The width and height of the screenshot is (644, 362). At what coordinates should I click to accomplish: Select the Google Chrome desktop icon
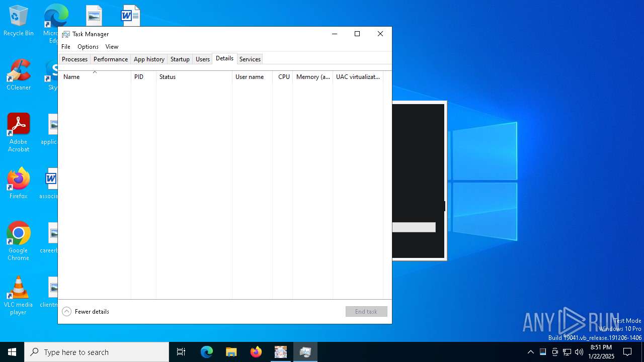coord(19,241)
